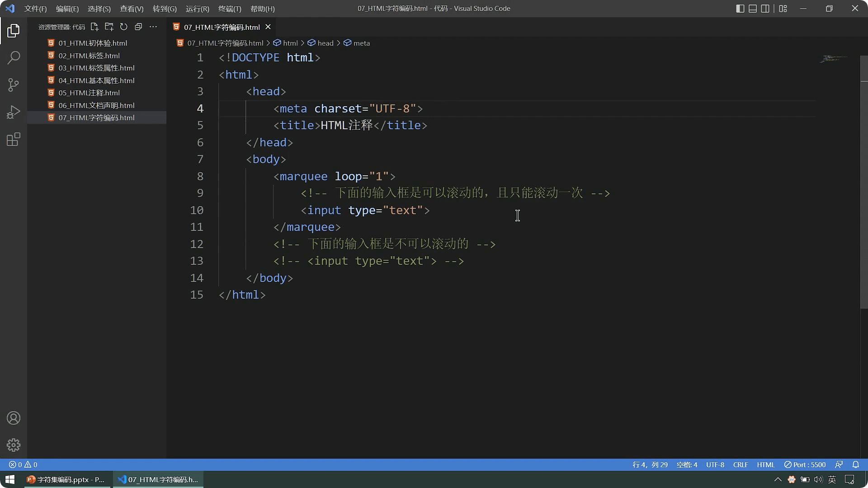Change the HTML language mode in status bar
The image size is (868, 488).
tap(765, 465)
